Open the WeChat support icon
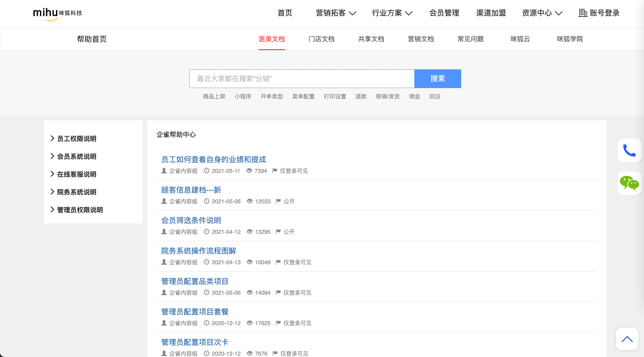Image resolution: width=644 pixels, height=357 pixels. [629, 183]
